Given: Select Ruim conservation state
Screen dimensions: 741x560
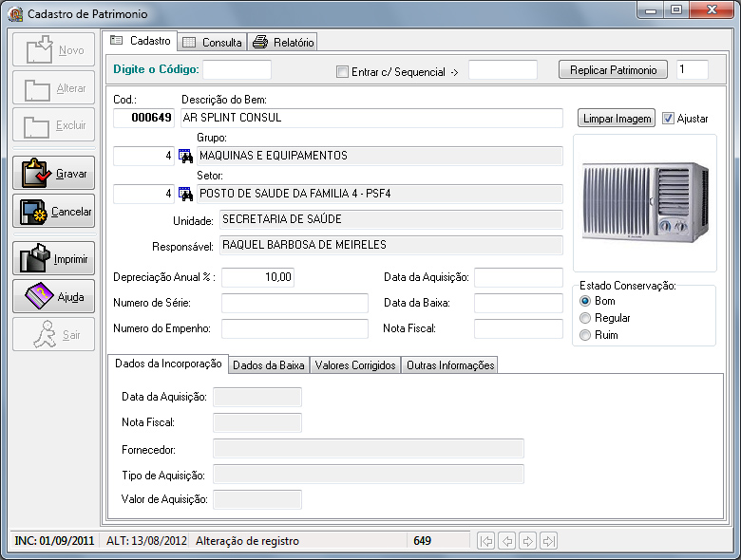Looking at the screenshot, I should (585, 335).
